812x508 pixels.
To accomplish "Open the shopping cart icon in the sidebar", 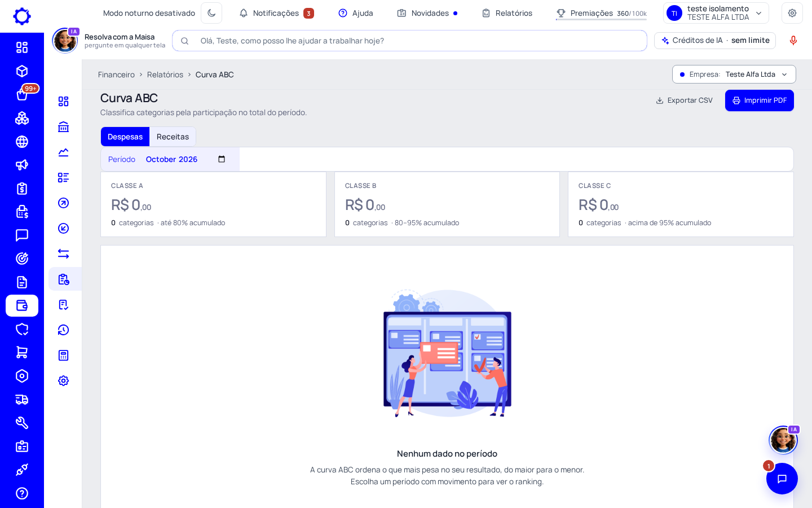I will pyautogui.click(x=22, y=352).
